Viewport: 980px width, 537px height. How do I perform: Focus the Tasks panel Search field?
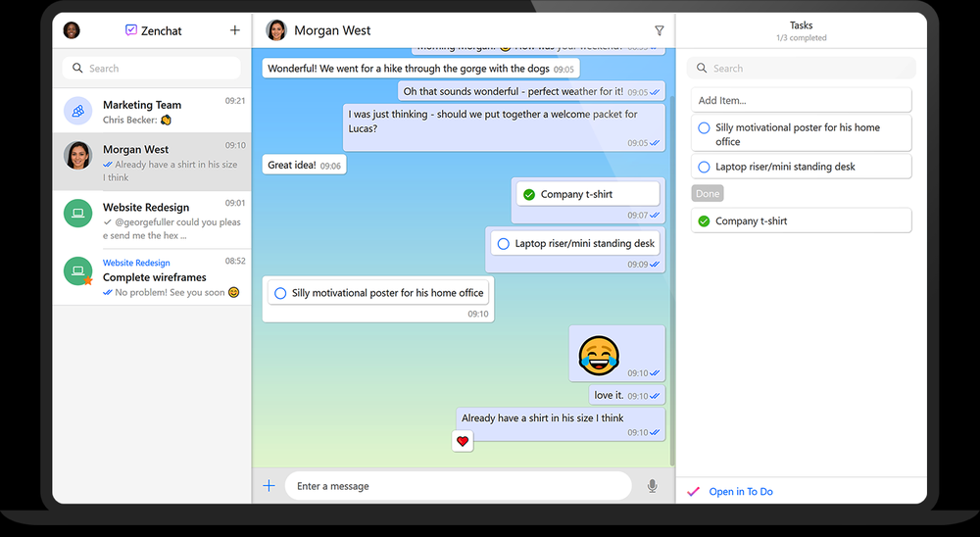tap(801, 69)
